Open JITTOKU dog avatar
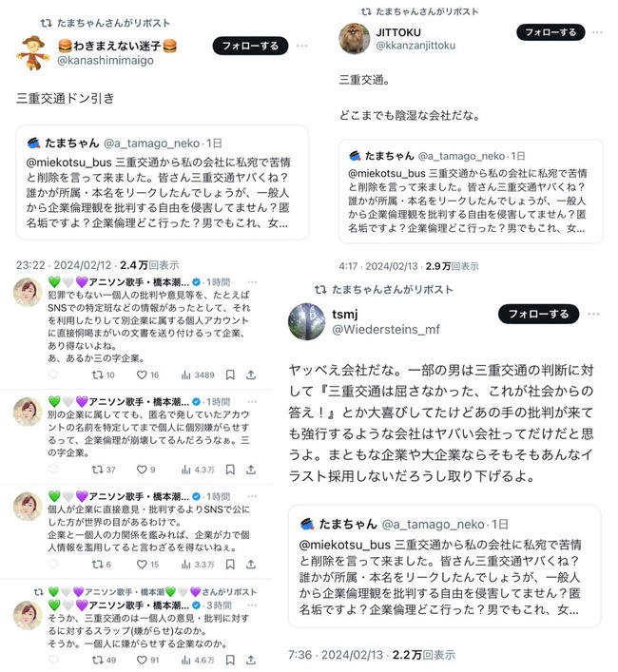The width and height of the screenshot is (618, 672). click(x=355, y=38)
